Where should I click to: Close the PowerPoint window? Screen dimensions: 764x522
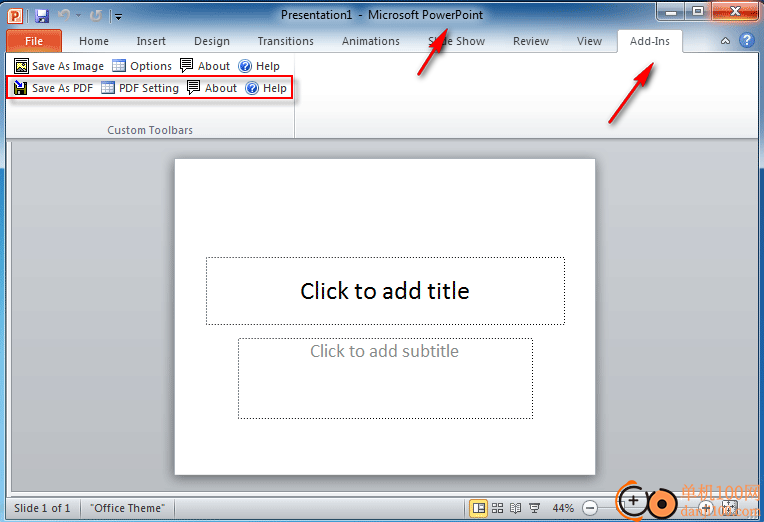tap(735, 12)
